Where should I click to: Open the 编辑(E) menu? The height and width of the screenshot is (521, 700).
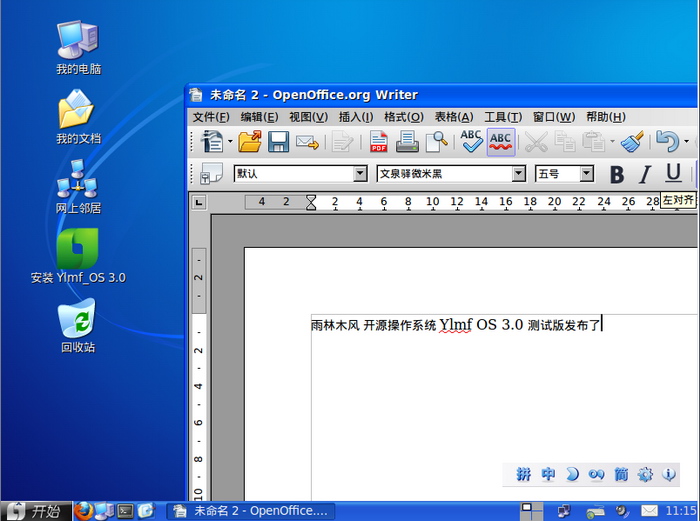coord(259,117)
